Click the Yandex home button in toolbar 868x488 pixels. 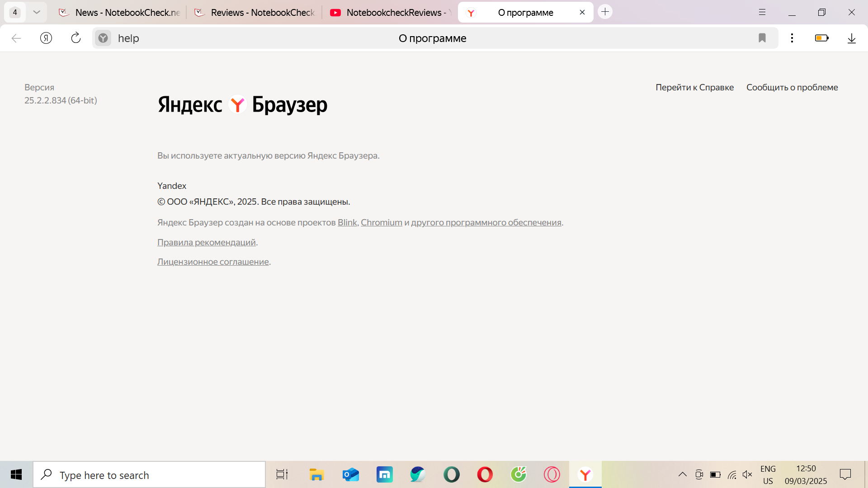pyautogui.click(x=46, y=38)
